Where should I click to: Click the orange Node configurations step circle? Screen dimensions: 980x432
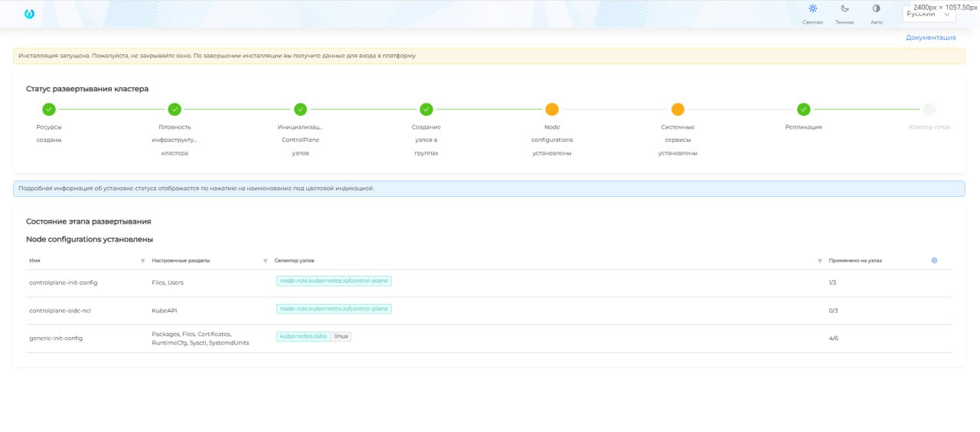pos(552,110)
